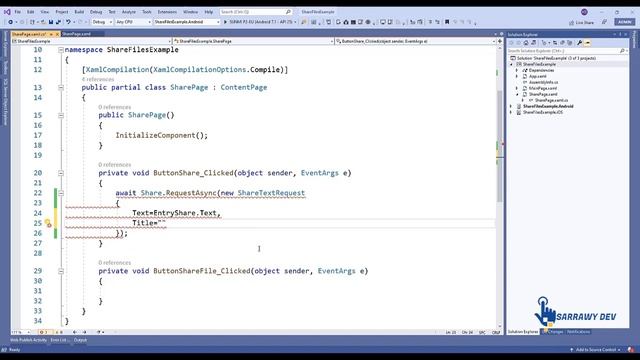The height and width of the screenshot is (360, 640).
Task: Click the Preview Selected Items icon in Solution Explorer
Action: pyautogui.click(x=587, y=42)
